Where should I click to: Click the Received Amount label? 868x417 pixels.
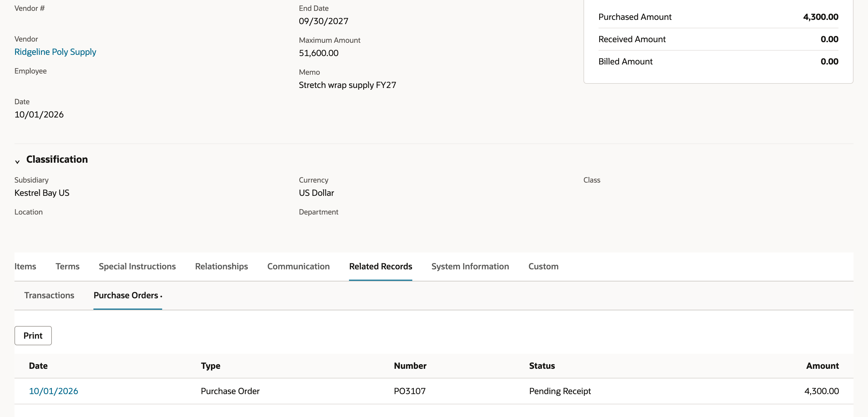(632, 39)
